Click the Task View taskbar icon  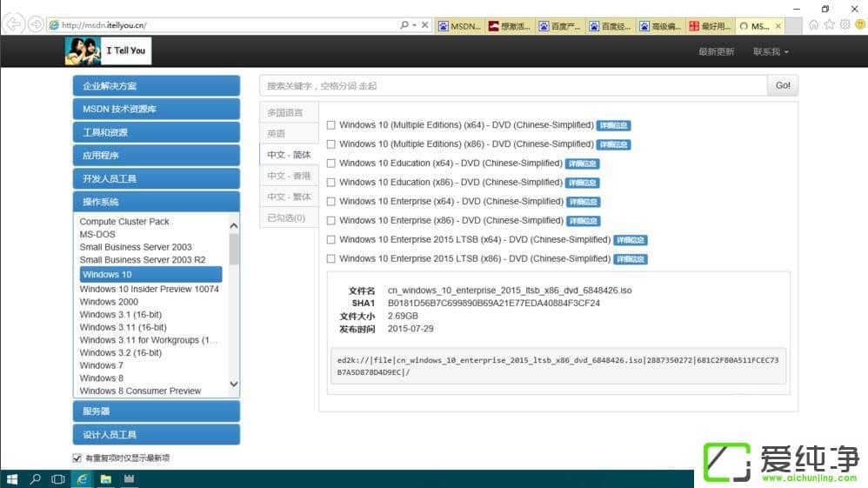click(x=58, y=478)
